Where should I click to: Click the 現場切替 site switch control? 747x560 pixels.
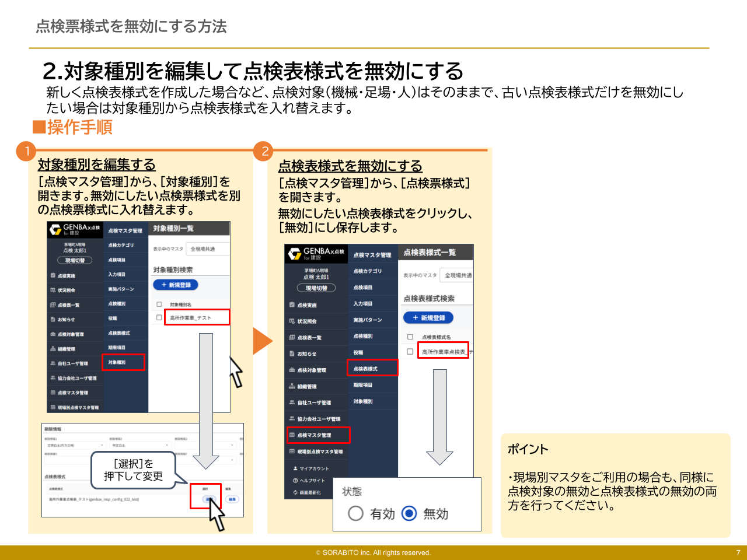pyautogui.click(x=75, y=260)
